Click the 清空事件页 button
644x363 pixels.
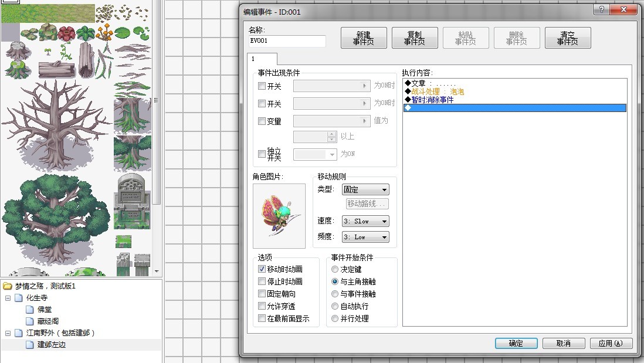pyautogui.click(x=568, y=38)
